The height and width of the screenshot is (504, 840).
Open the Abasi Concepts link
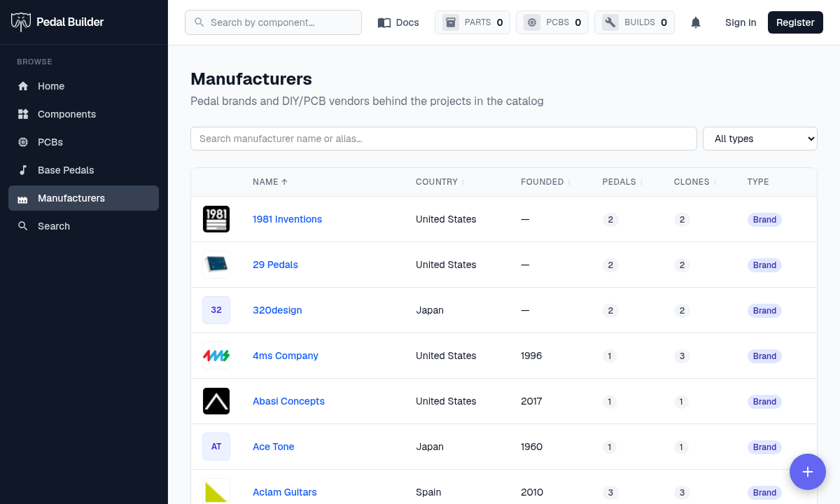pos(288,401)
